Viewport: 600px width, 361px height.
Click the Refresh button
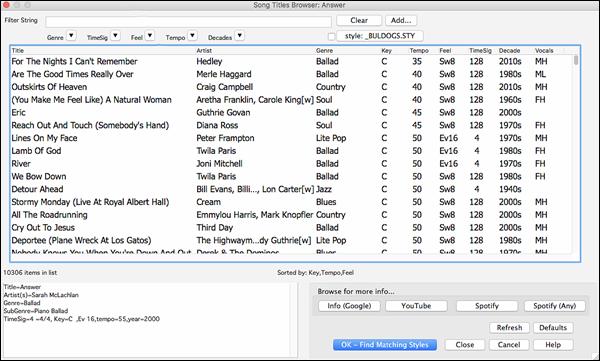509,328
